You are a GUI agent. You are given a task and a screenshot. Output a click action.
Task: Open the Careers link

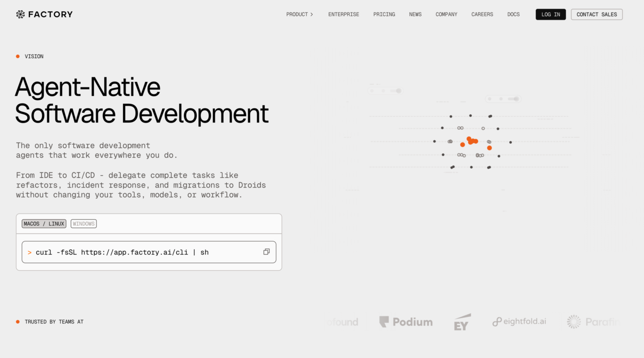click(x=482, y=14)
